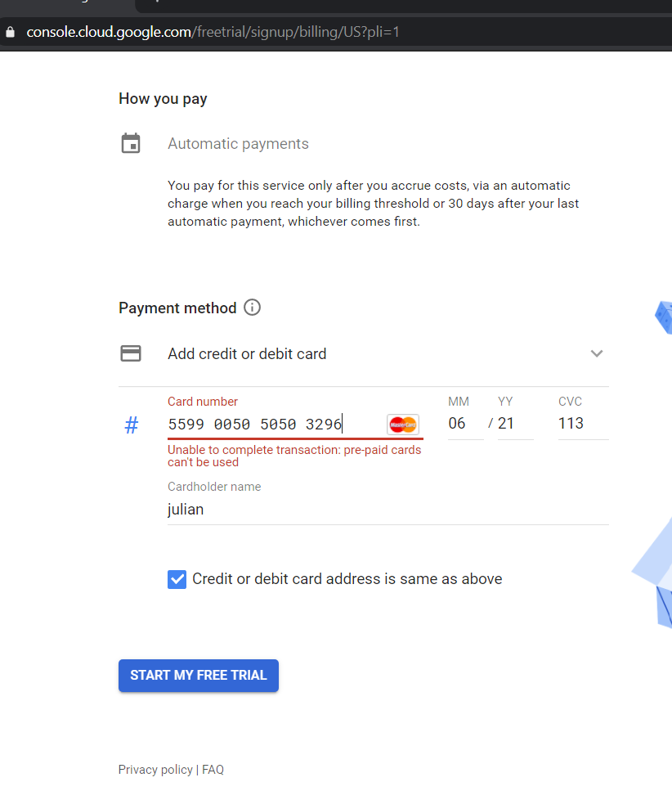672x791 pixels.
Task: Click the Automatic payments heading text
Action: pos(238,144)
